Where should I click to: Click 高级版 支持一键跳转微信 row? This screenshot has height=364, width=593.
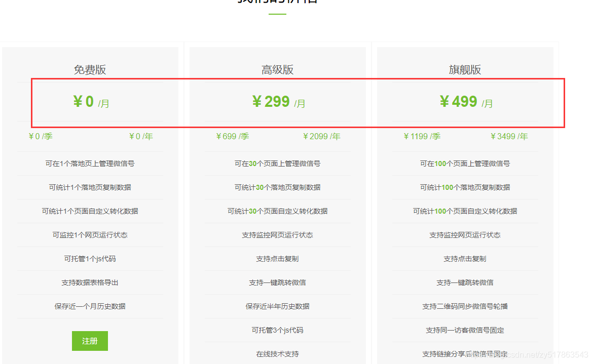tap(278, 282)
